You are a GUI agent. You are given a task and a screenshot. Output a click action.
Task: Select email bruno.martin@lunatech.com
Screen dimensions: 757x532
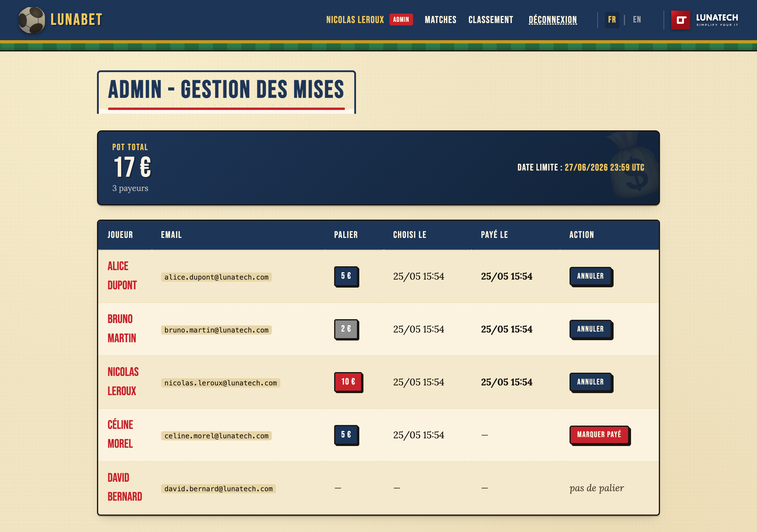pos(216,330)
